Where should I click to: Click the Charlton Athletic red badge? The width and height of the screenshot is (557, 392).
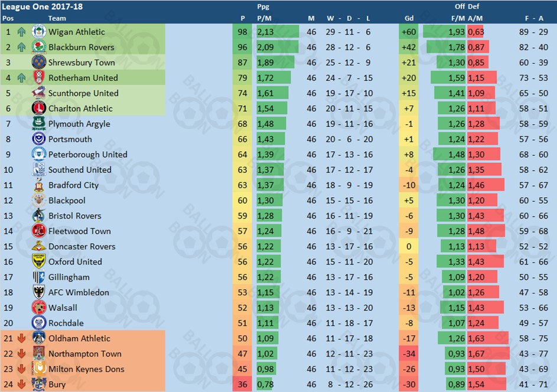[x=39, y=109]
